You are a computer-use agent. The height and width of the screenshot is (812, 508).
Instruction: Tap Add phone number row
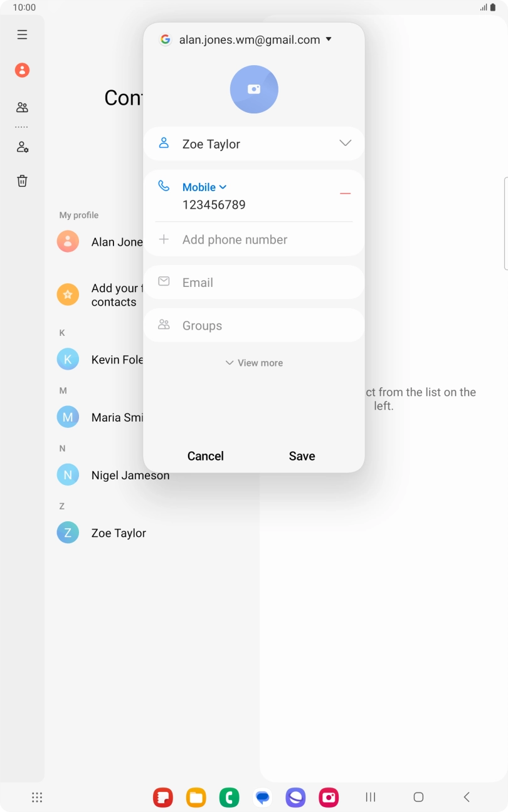coord(235,240)
